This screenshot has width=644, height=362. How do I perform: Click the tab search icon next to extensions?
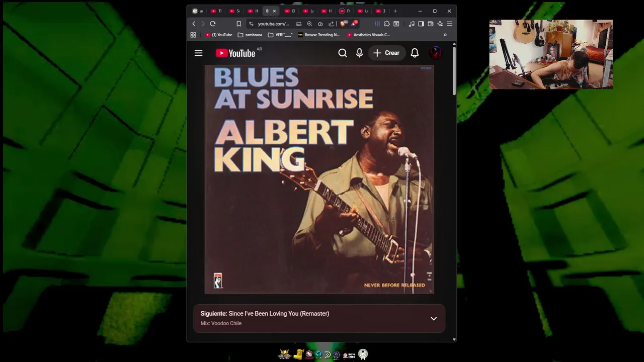[396, 24]
